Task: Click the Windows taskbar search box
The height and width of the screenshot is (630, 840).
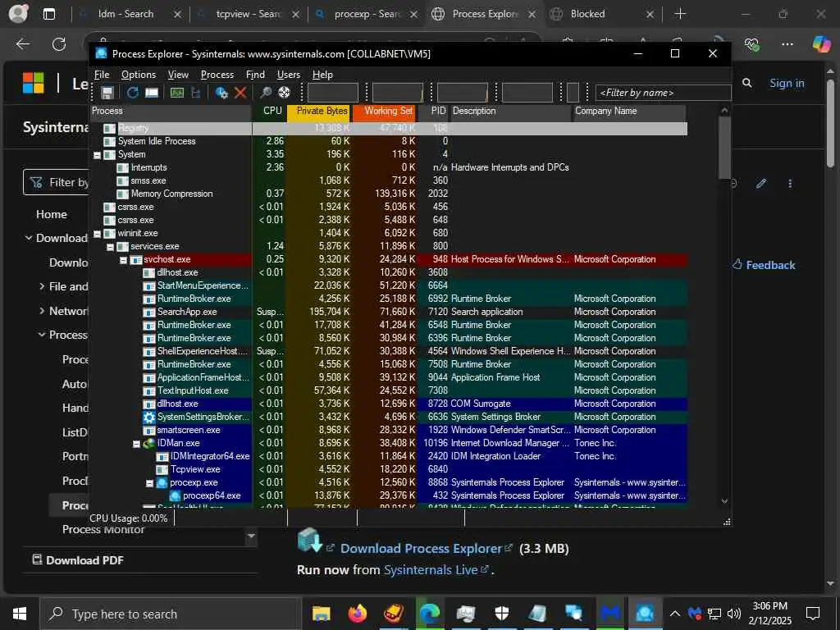Action: click(x=170, y=614)
